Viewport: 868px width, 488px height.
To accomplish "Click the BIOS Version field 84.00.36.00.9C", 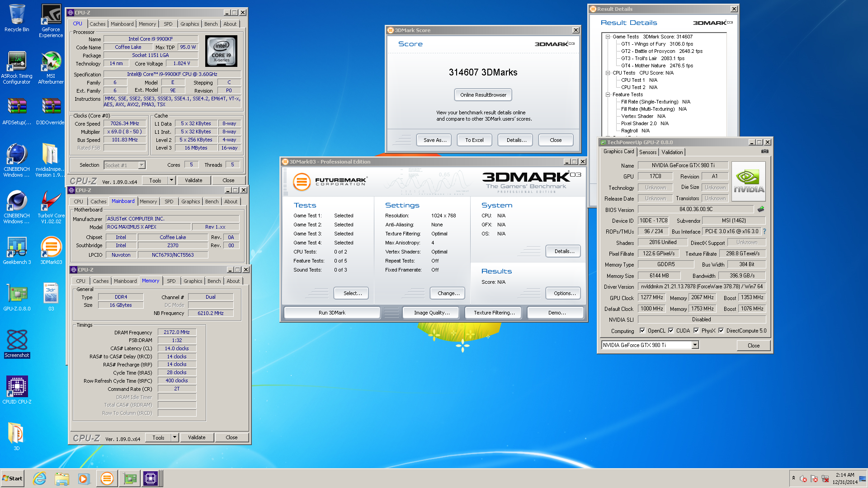I will coord(696,209).
